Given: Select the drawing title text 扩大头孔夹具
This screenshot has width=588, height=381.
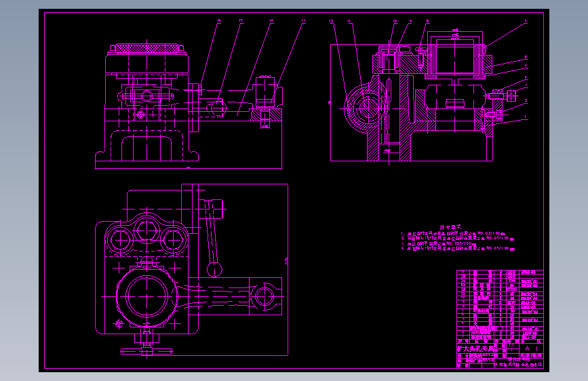Looking at the screenshot, I should 475,349.
